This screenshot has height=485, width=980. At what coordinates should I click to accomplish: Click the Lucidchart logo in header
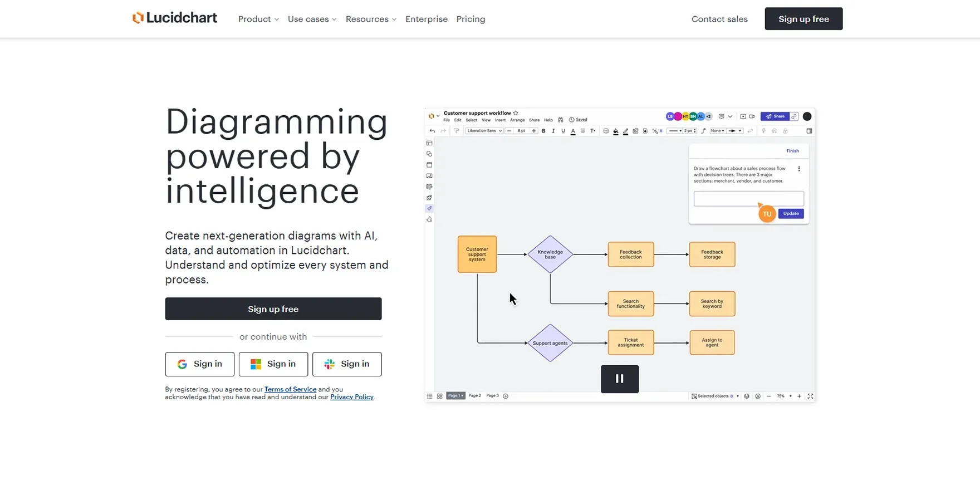174,18
